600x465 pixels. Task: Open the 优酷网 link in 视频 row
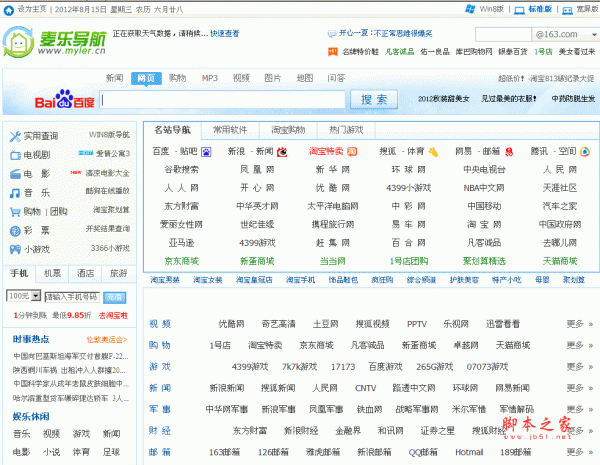click(231, 324)
